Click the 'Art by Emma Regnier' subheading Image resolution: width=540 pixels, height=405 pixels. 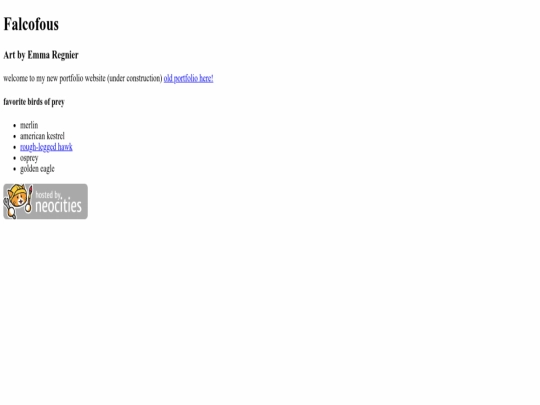(x=41, y=55)
